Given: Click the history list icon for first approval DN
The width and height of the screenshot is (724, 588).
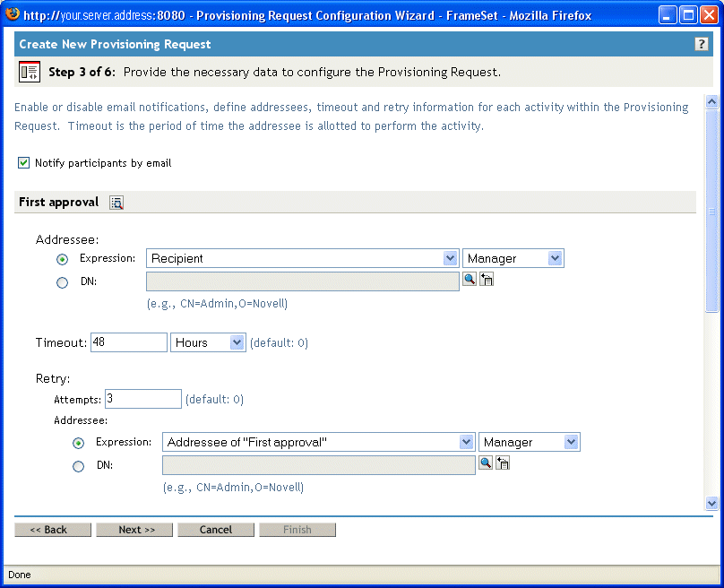Looking at the screenshot, I should 487,279.
